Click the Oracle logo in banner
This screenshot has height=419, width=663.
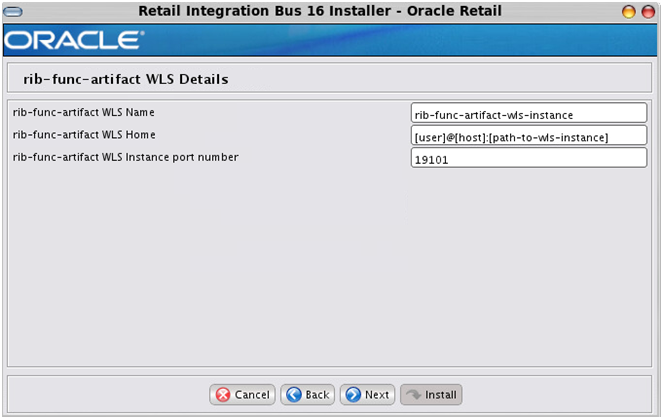tap(74, 40)
